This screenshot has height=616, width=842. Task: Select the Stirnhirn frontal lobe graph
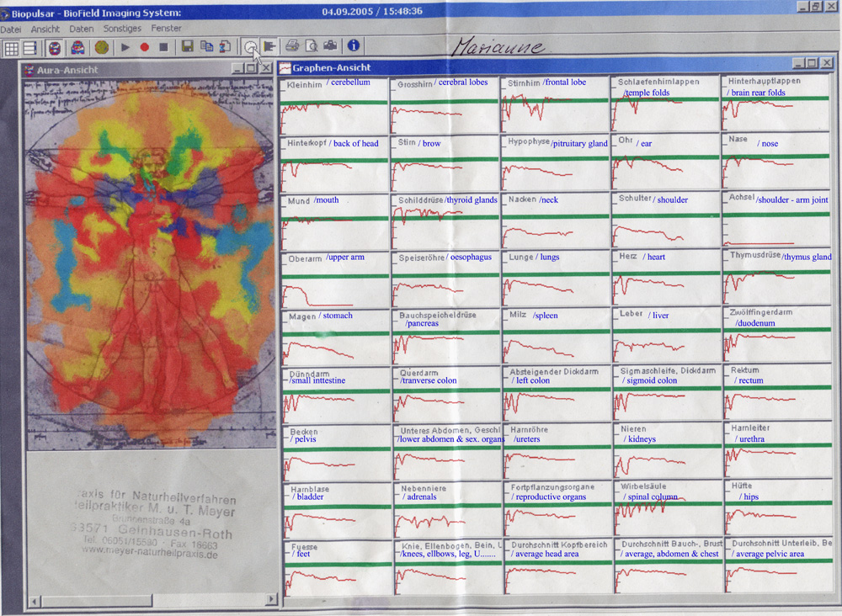(x=554, y=104)
